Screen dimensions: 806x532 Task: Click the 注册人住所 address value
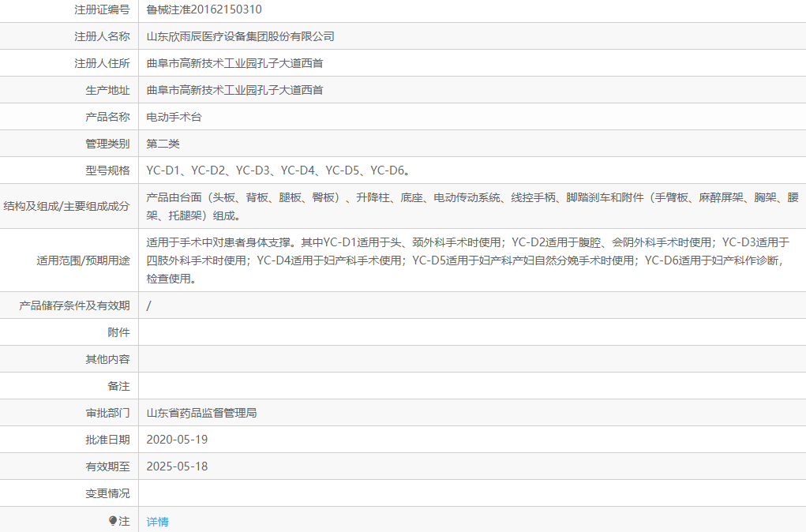click(235, 63)
